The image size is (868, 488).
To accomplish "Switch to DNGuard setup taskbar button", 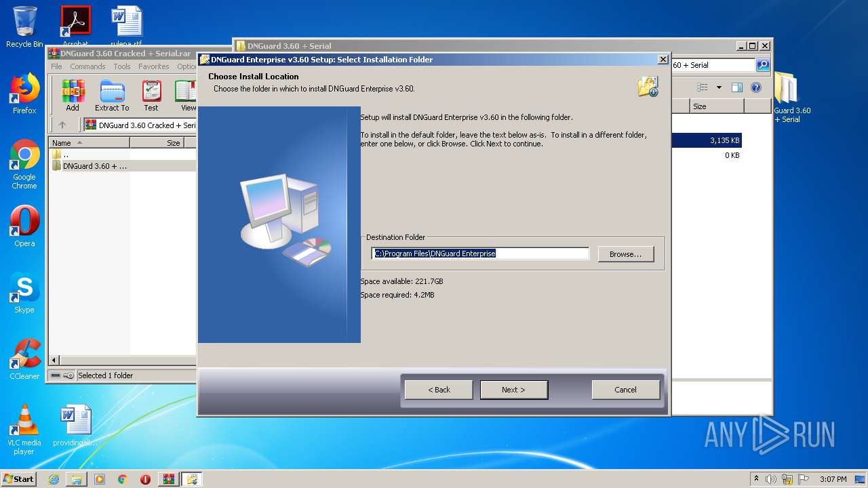I will coord(192,479).
